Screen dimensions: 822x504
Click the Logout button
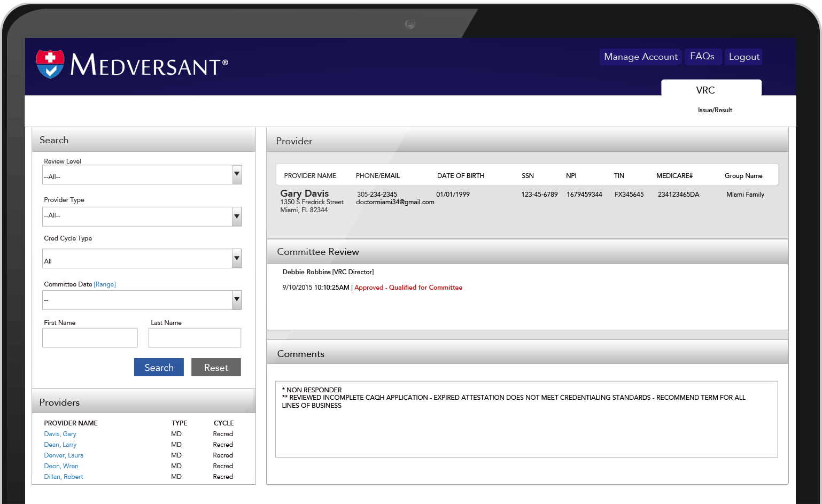coord(743,56)
